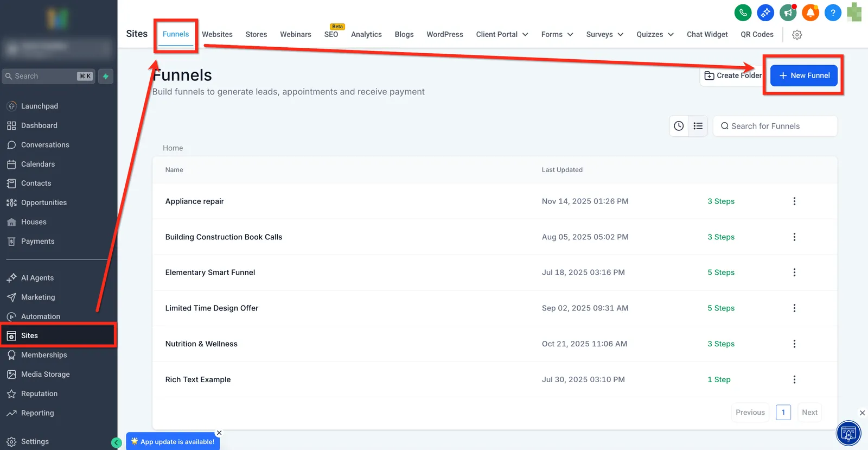
Task: Switch to list view icon
Action: (x=698, y=126)
